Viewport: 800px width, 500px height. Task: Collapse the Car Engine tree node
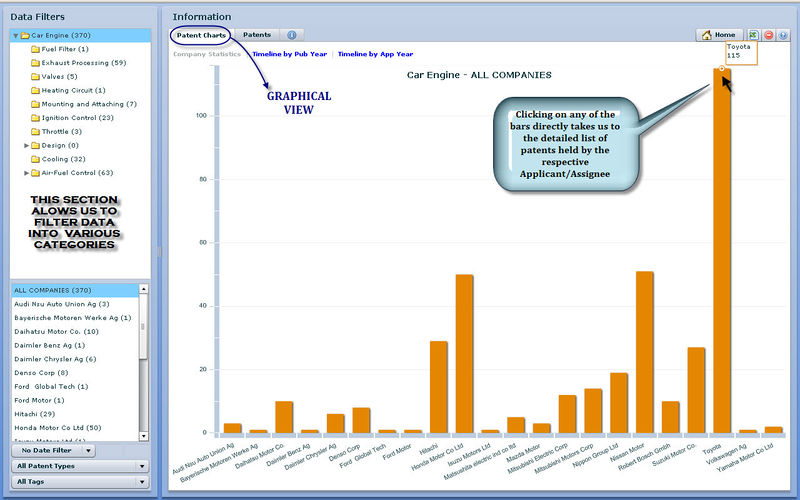15,36
